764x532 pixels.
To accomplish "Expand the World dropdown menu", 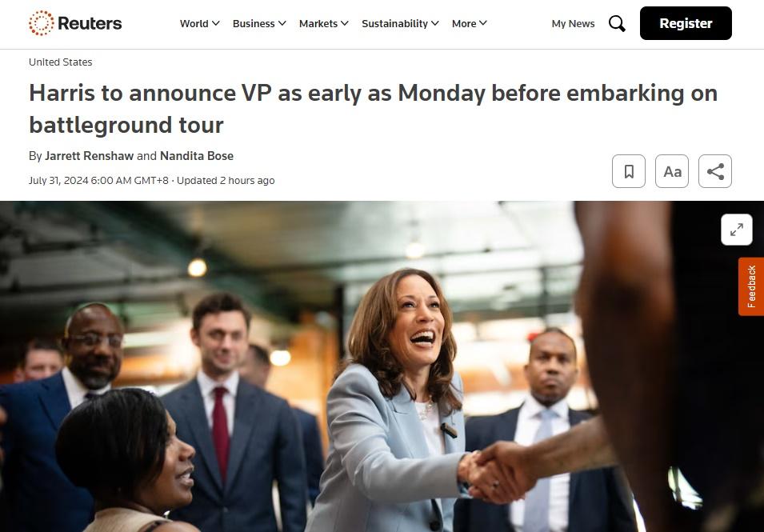I will 200,23.
